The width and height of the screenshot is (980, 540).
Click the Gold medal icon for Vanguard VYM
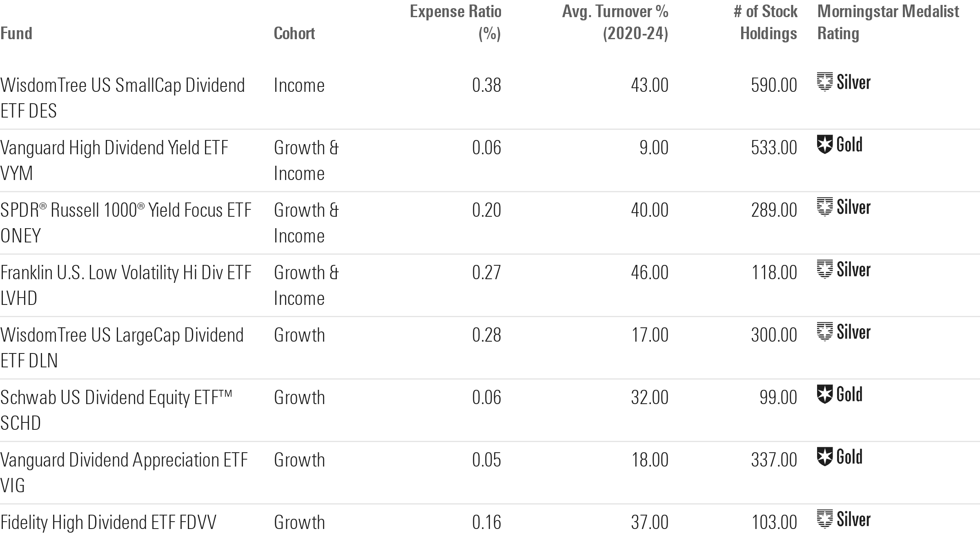(x=824, y=144)
